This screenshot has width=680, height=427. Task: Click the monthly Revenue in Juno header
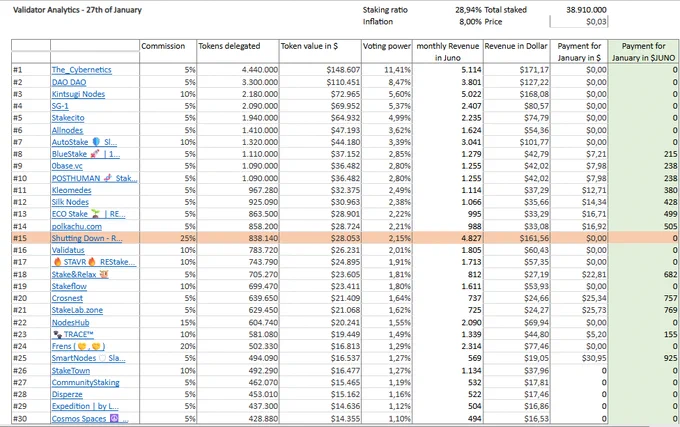click(448, 52)
